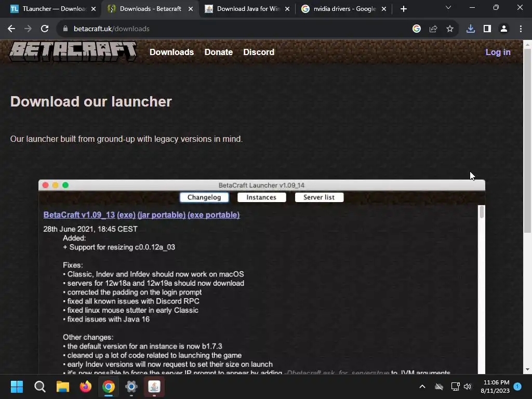Click 'Download our launcher' heading

pyautogui.click(x=91, y=101)
